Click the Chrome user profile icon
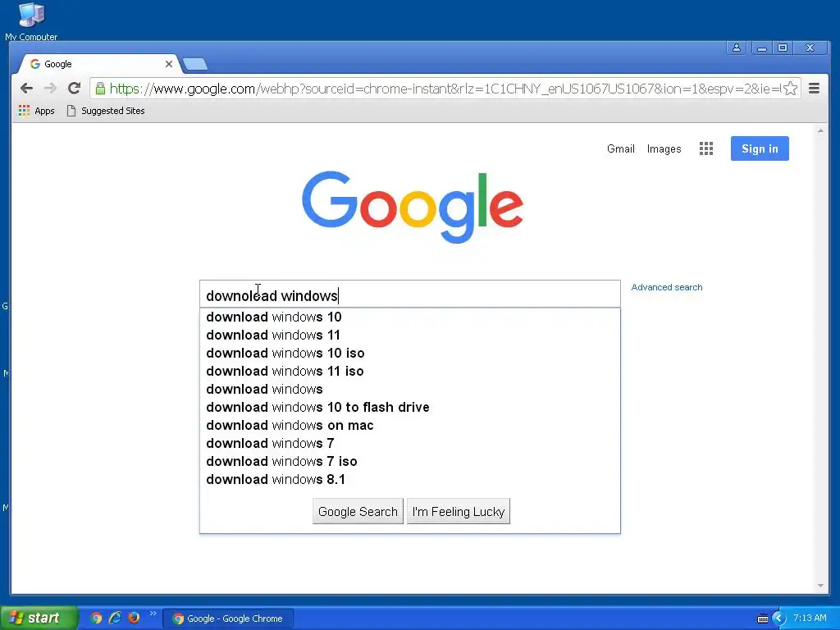Image resolution: width=840 pixels, height=630 pixels. click(x=737, y=48)
